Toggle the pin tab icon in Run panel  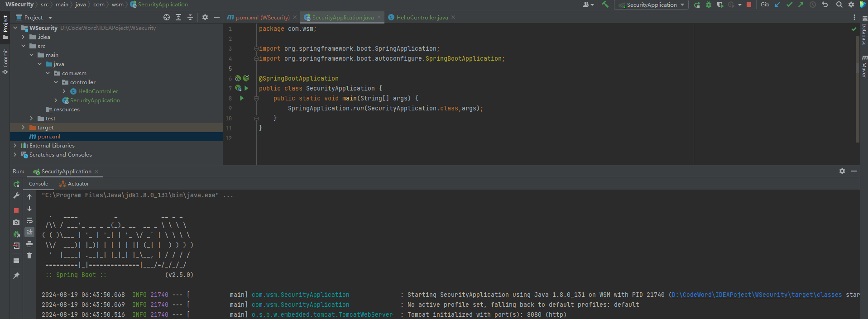tap(16, 275)
